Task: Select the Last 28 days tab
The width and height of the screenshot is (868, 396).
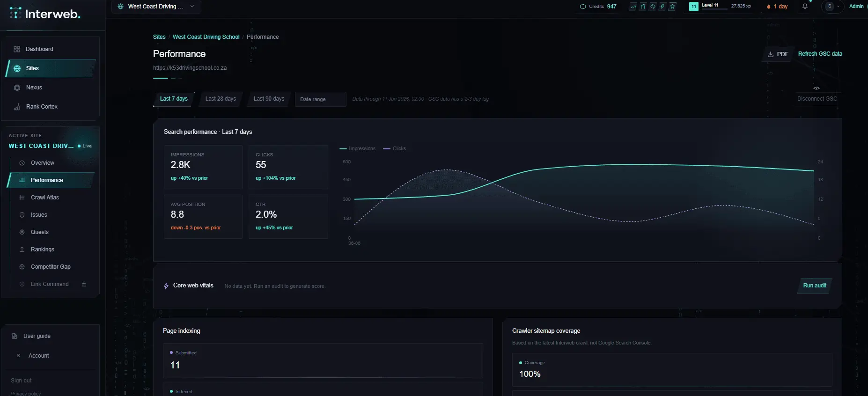Action: pyautogui.click(x=221, y=99)
